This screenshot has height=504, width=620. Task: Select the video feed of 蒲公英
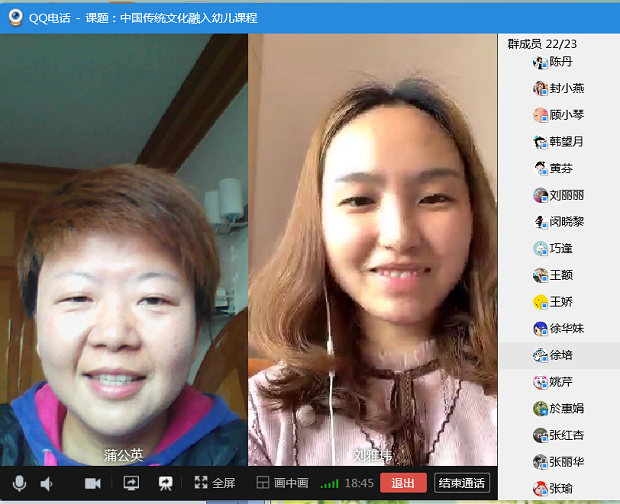tap(124, 250)
